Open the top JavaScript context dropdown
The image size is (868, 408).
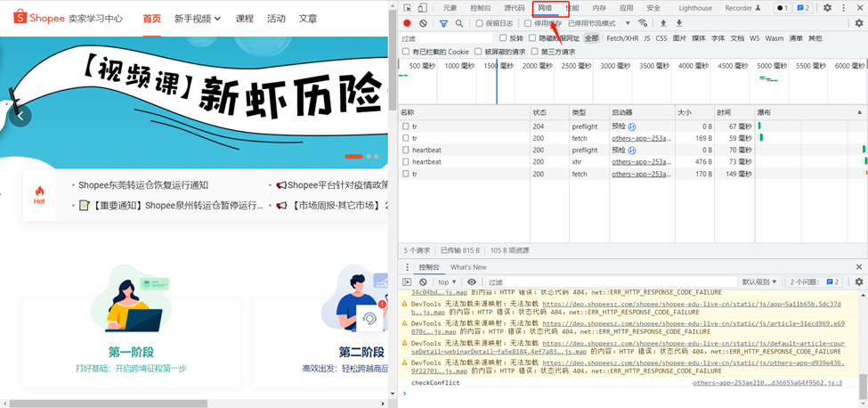(447, 282)
